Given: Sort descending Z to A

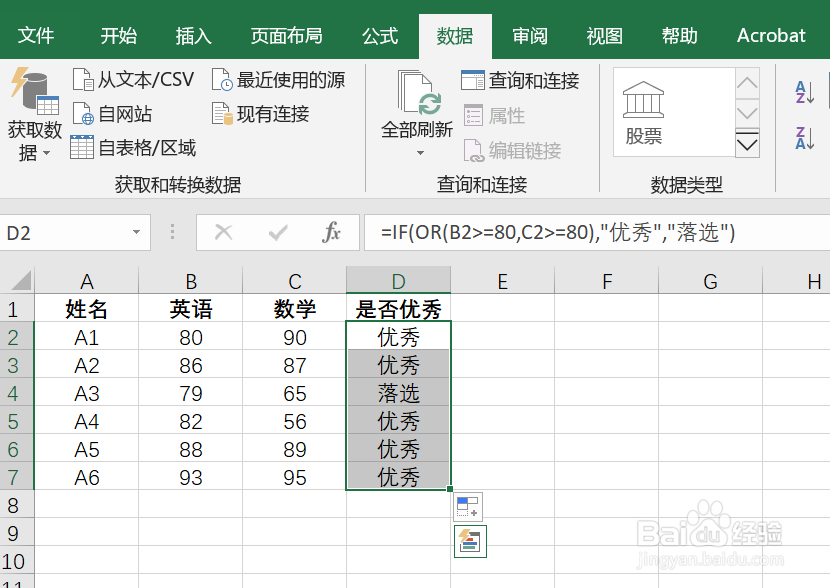Looking at the screenshot, I should coord(805,138).
